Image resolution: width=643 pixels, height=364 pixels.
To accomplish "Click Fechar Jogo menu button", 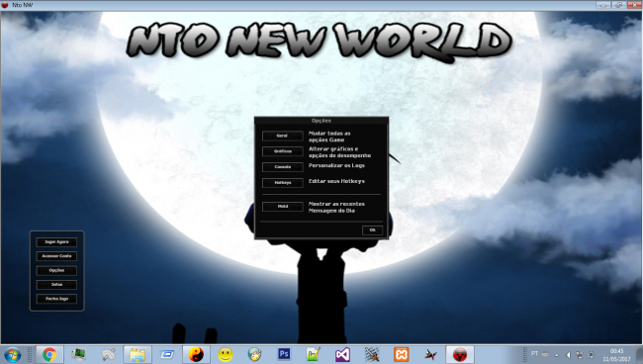I will pos(56,299).
